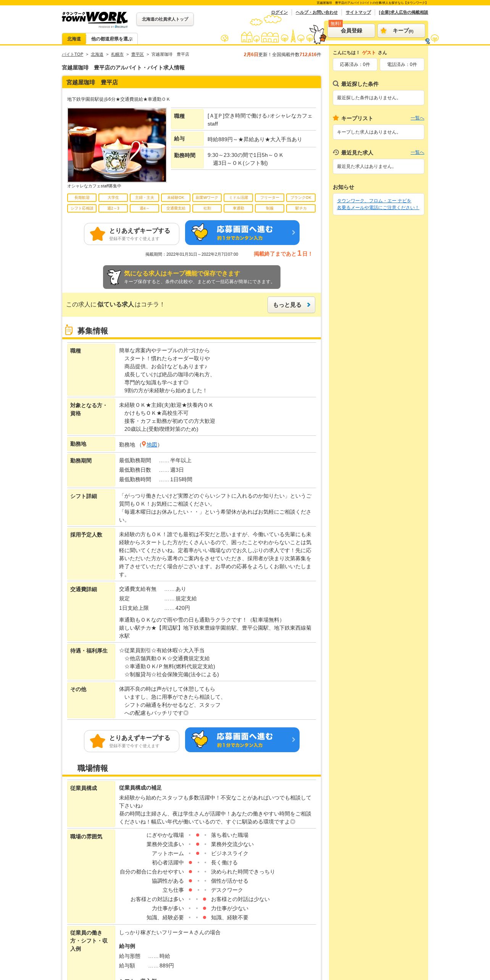This screenshot has width=490, height=980.
Task: Open 一覧へ link for 最近見た求人
Action: pyautogui.click(x=417, y=153)
